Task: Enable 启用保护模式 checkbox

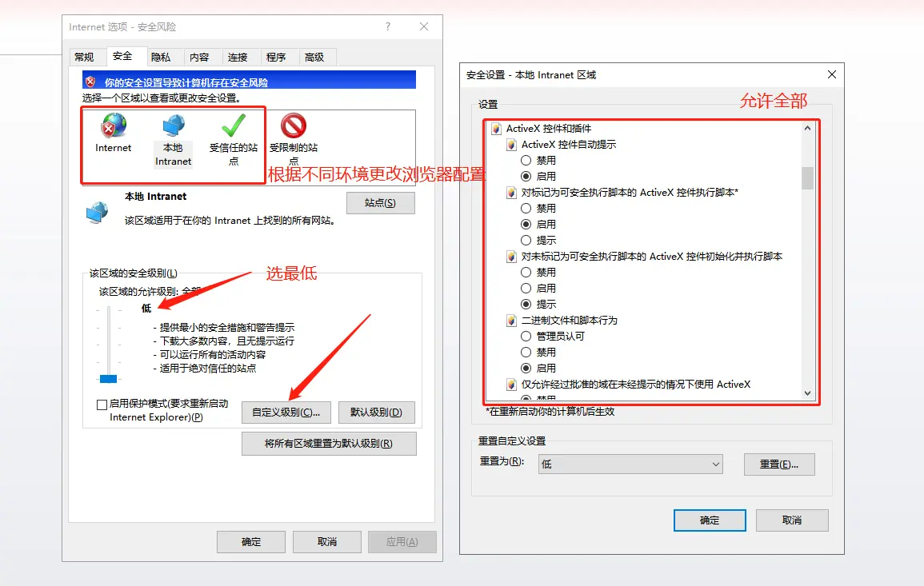Action: [102, 405]
